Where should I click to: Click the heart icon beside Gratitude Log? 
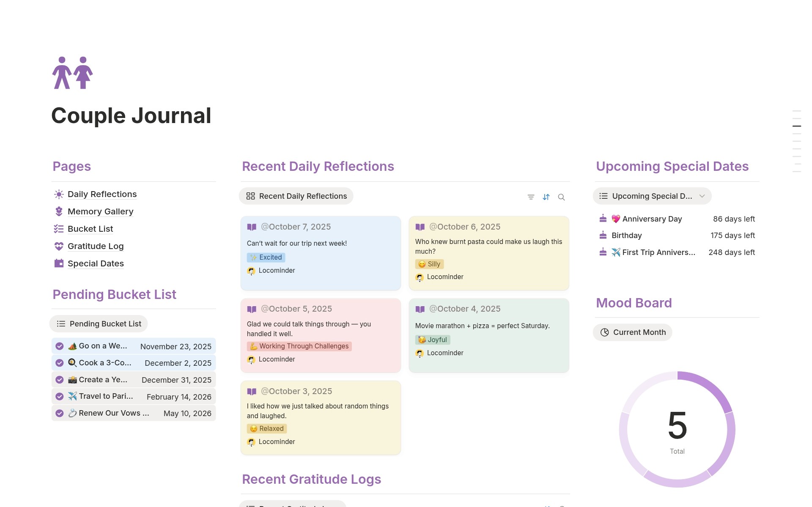(x=59, y=246)
